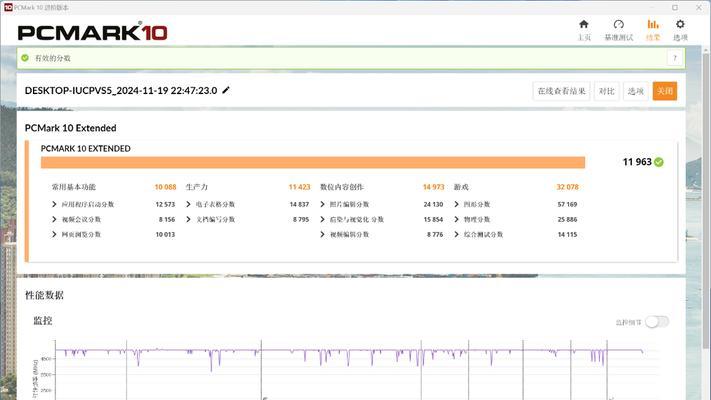This screenshot has height=400, width=711.
Task: Click the score value 14 115
Action: 567,234
